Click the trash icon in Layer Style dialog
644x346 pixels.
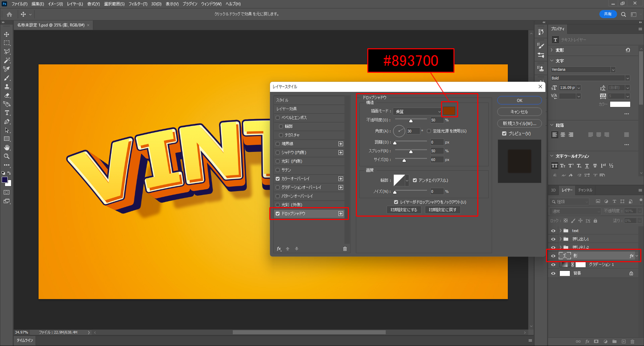click(345, 249)
